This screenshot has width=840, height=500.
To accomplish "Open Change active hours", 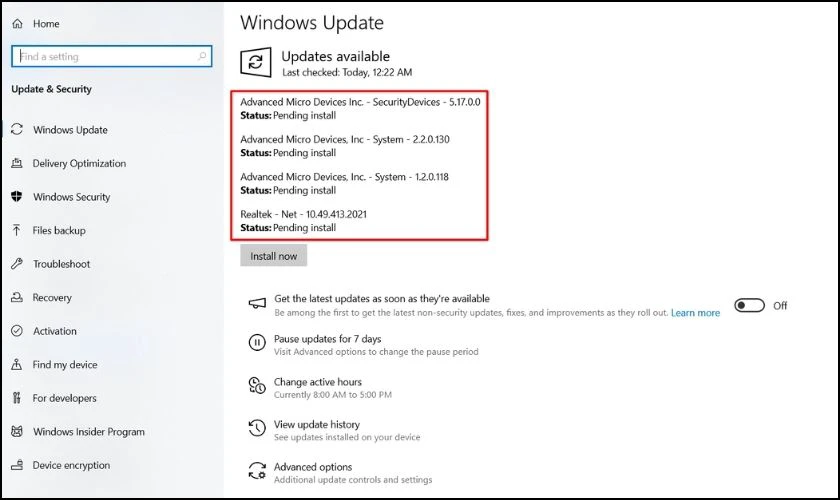I will click(318, 382).
